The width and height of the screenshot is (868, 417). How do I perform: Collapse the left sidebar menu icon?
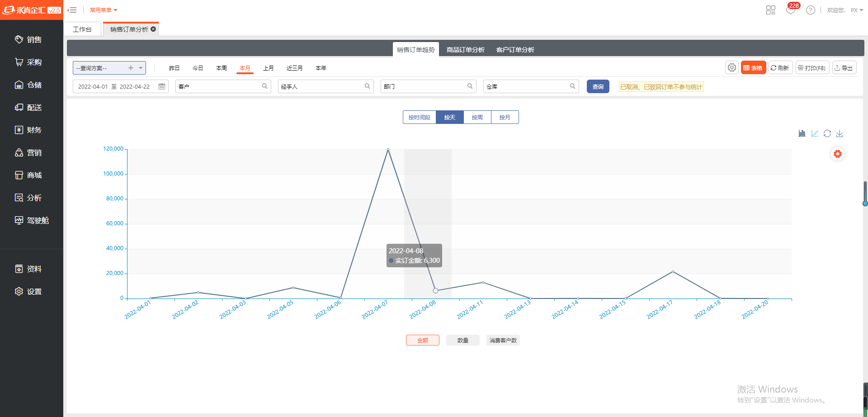72,10
